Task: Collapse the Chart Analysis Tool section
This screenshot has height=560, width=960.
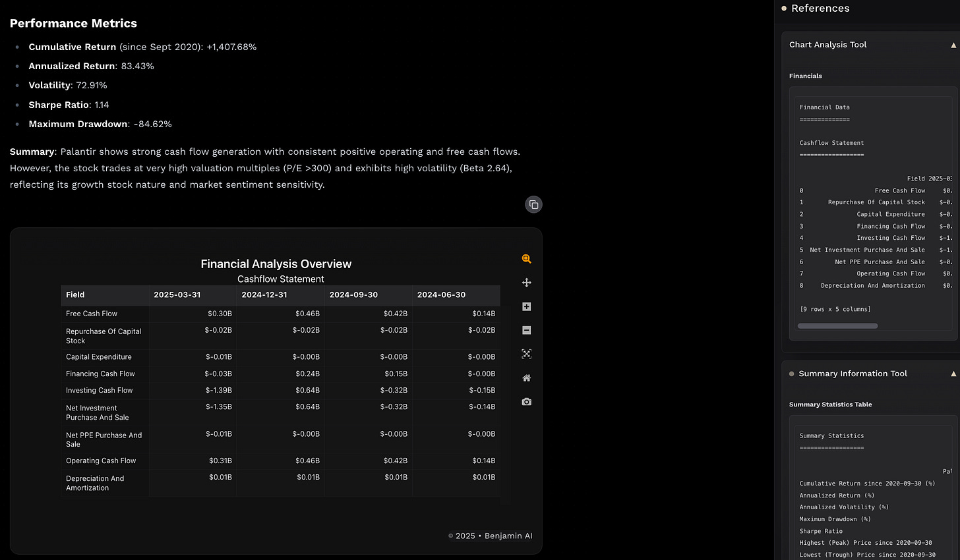Action: [953, 45]
